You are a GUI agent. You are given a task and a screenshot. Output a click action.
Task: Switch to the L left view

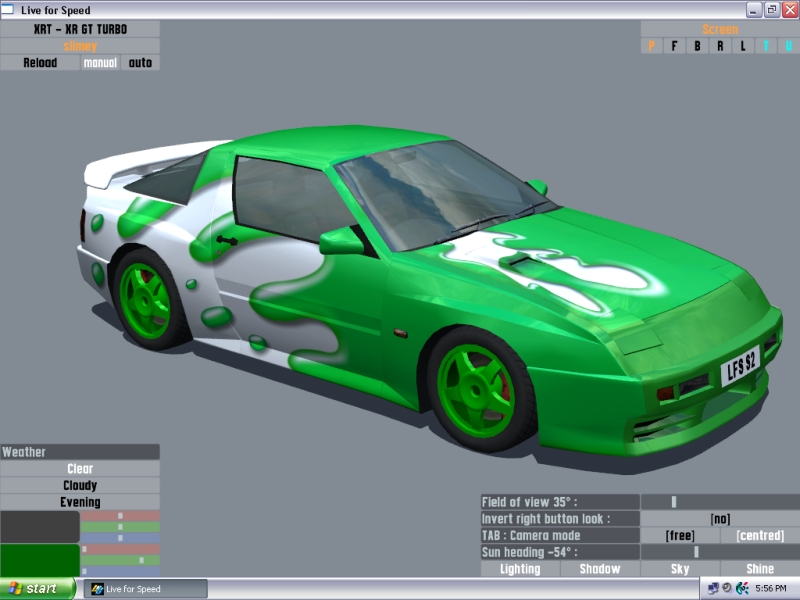[743, 46]
